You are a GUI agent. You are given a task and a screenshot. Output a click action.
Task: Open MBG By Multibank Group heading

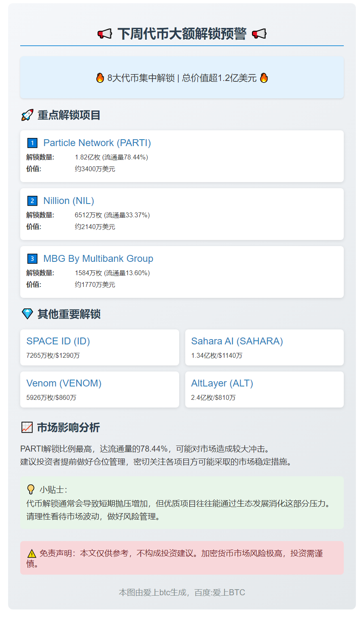(98, 259)
